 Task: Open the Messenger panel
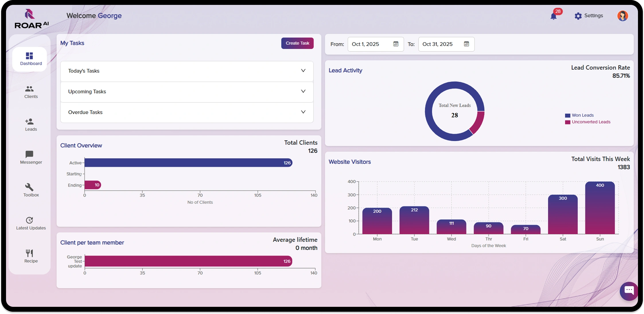tap(30, 158)
